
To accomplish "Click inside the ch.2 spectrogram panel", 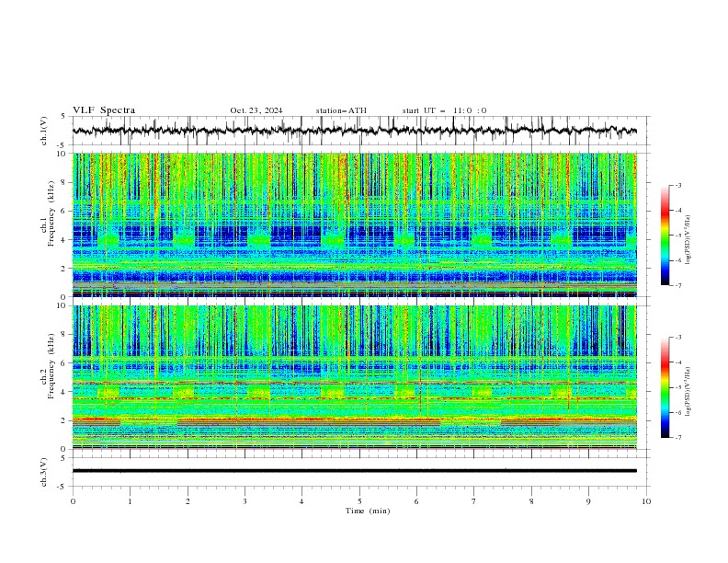I will (354, 377).
